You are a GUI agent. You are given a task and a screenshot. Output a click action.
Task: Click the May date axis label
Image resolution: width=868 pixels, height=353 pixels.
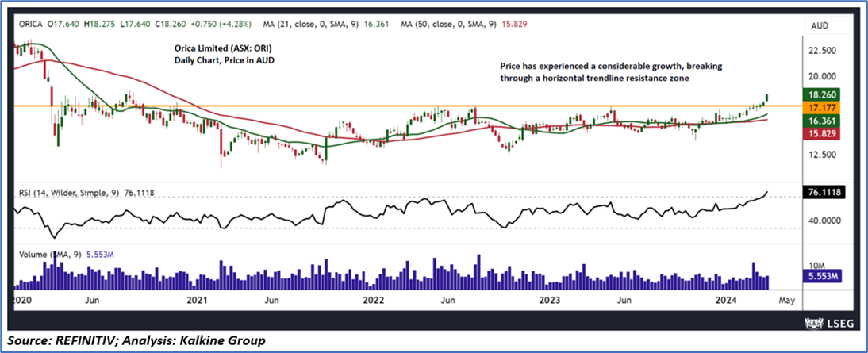(786, 300)
